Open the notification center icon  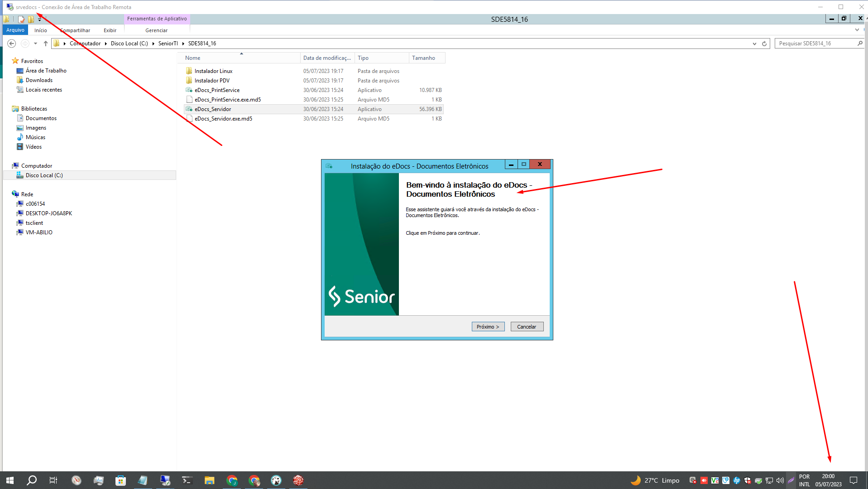click(854, 480)
